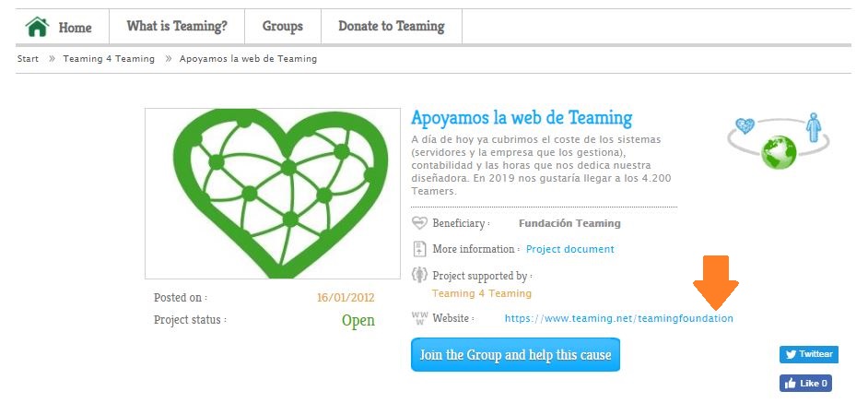Click the green Home house icon
The width and height of the screenshot is (868, 415).
point(37,27)
